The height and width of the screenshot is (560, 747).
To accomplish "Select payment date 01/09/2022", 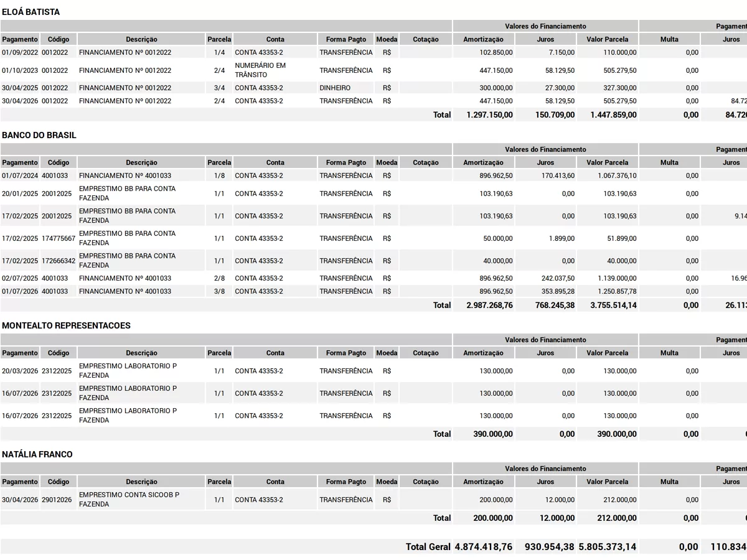I will (20, 52).
